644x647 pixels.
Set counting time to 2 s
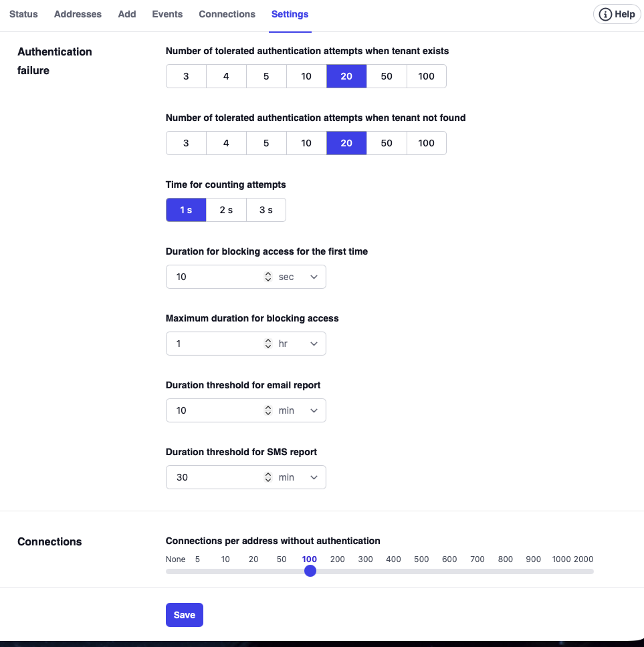point(226,210)
